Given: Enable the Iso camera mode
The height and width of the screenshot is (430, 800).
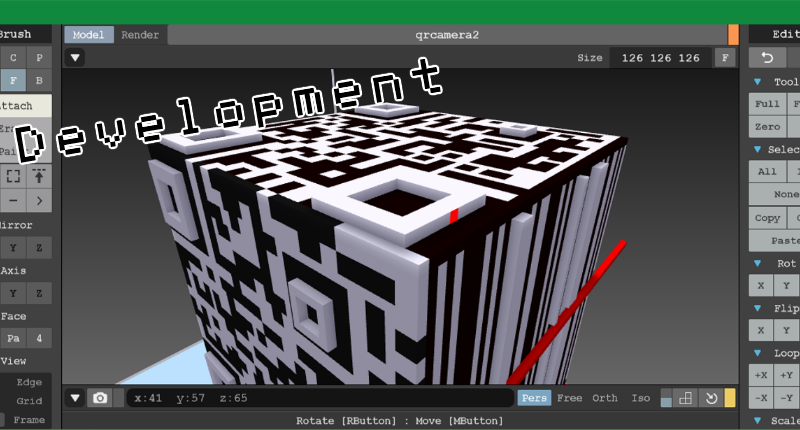Looking at the screenshot, I should click(640, 398).
